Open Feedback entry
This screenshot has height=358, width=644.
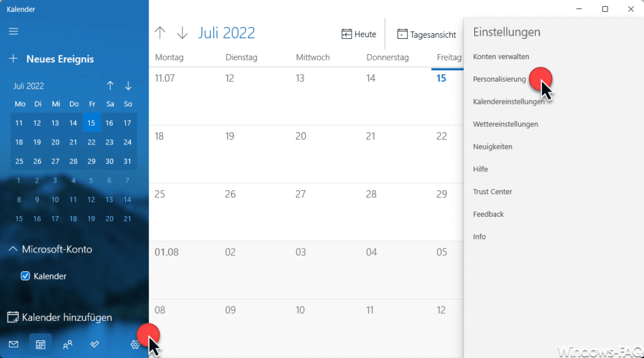[488, 214]
